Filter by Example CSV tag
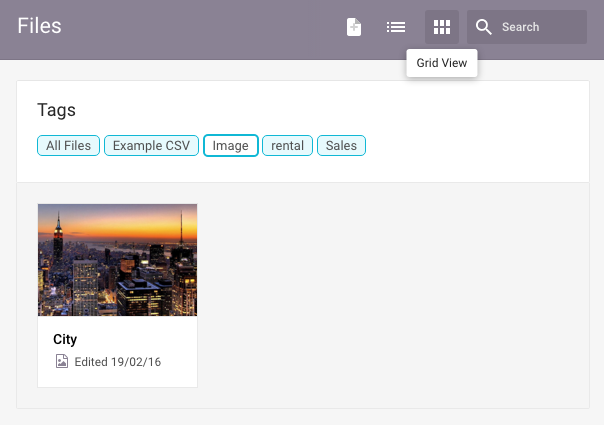This screenshot has height=425, width=604. 151,146
